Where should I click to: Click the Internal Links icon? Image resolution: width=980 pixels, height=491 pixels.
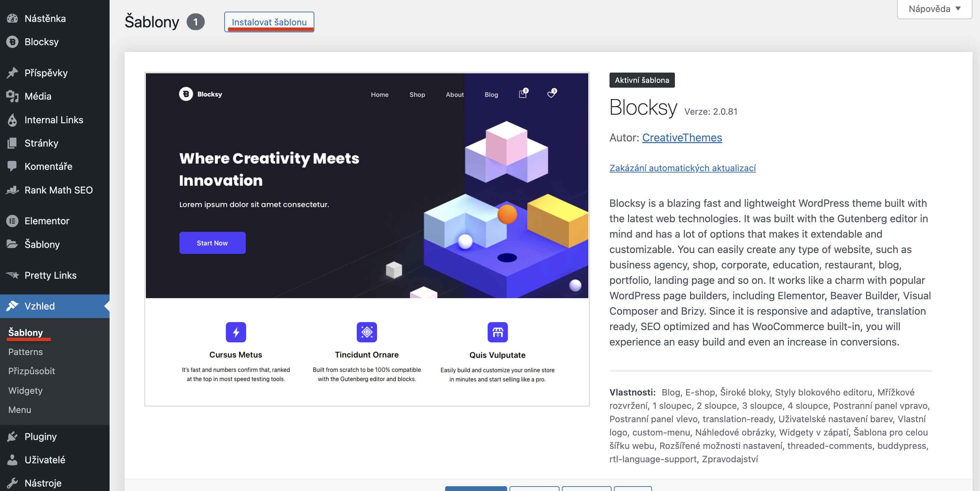tap(12, 120)
